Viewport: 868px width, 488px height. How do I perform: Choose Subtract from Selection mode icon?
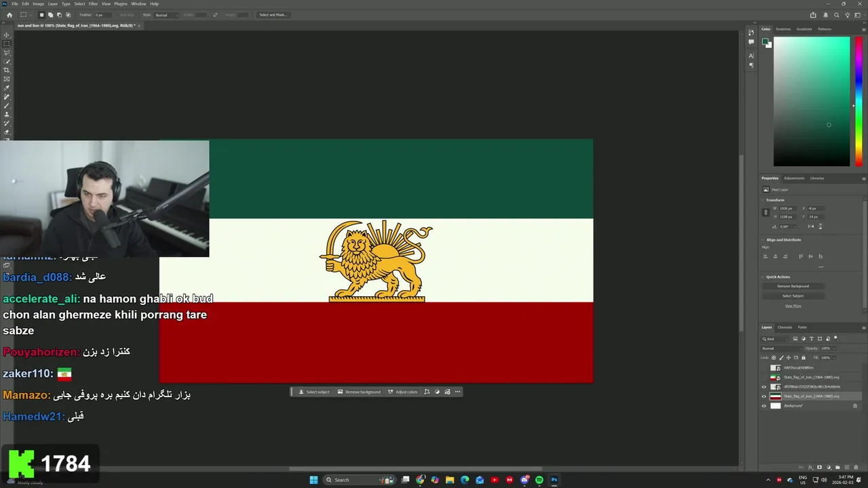pos(59,15)
